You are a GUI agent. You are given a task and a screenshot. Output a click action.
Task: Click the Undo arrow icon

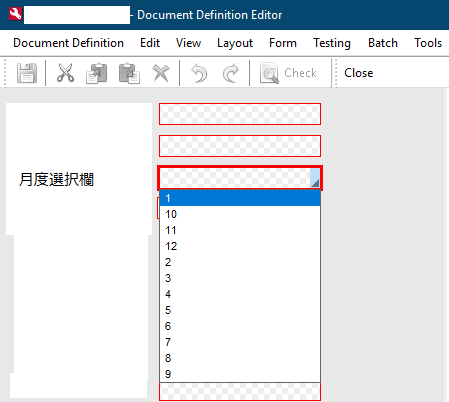click(x=199, y=73)
